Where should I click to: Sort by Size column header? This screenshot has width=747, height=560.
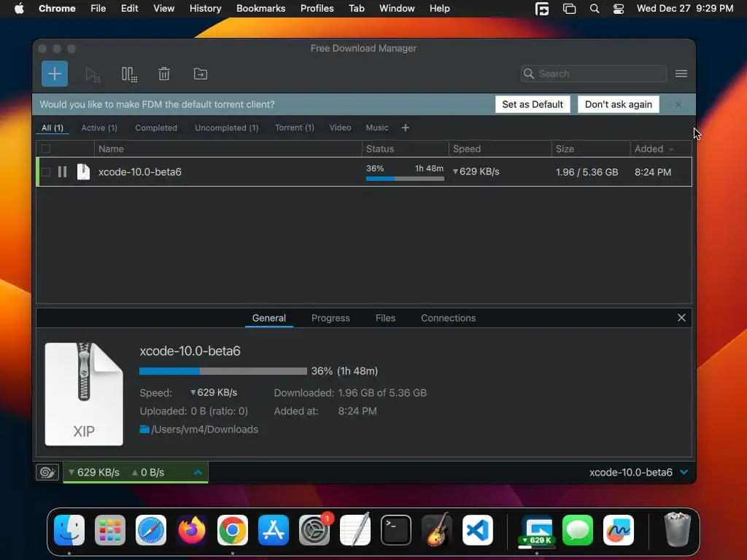[x=591, y=149]
